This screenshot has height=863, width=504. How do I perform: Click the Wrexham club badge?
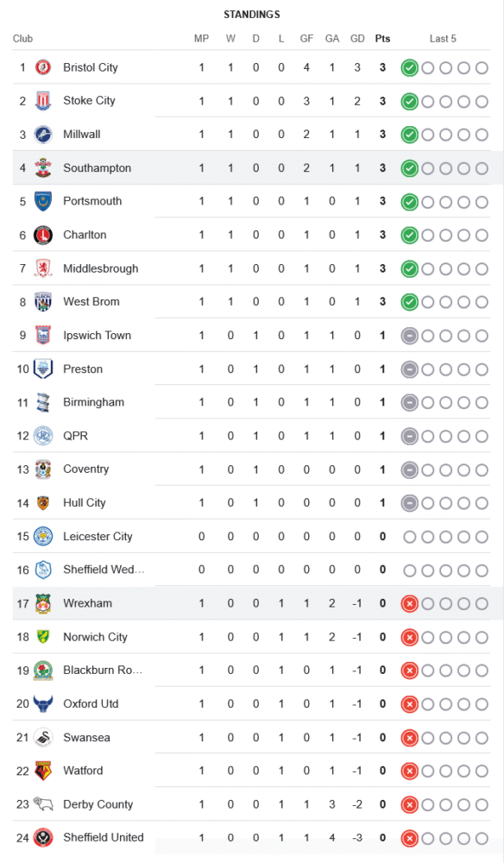43,603
